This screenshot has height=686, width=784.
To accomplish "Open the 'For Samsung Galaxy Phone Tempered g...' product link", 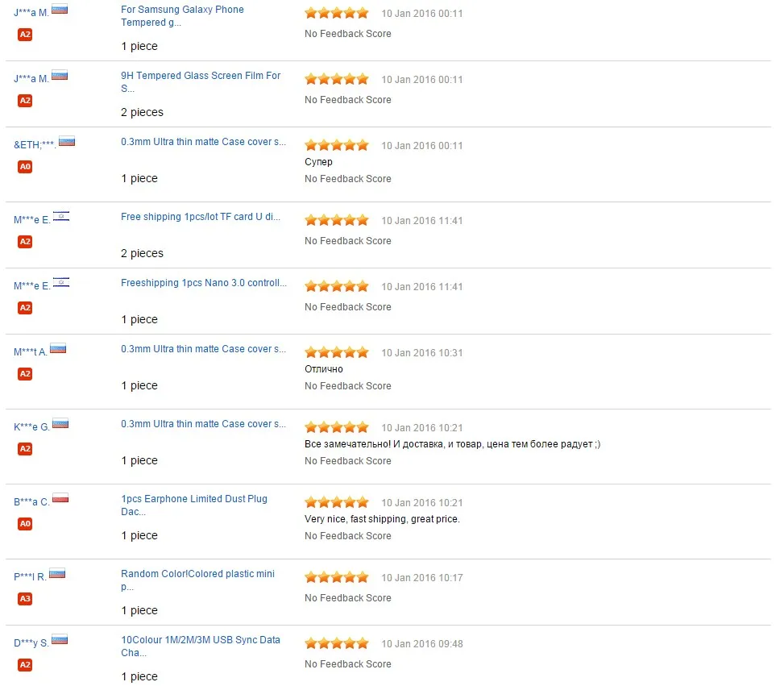I will coord(182,16).
